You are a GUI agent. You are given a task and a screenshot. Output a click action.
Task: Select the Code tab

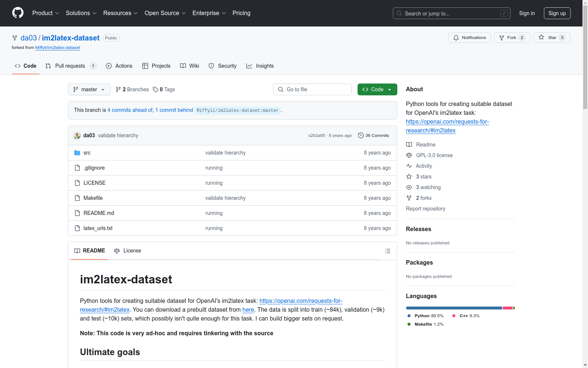tap(26, 66)
